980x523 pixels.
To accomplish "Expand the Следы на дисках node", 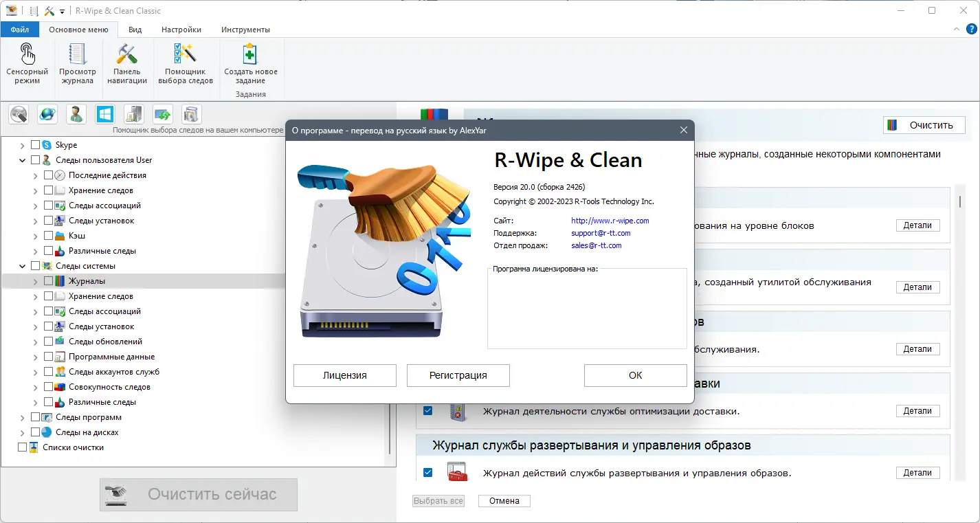I will [x=22, y=432].
